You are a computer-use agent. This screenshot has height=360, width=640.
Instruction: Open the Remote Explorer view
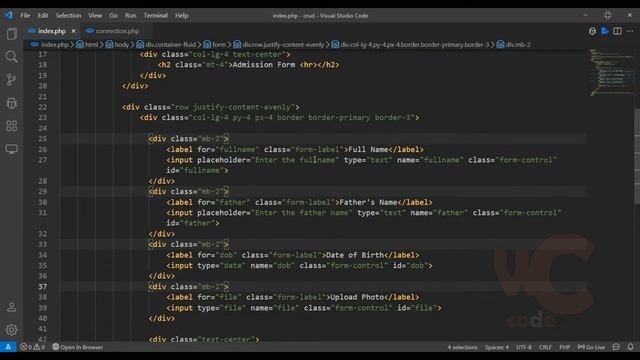point(11,149)
